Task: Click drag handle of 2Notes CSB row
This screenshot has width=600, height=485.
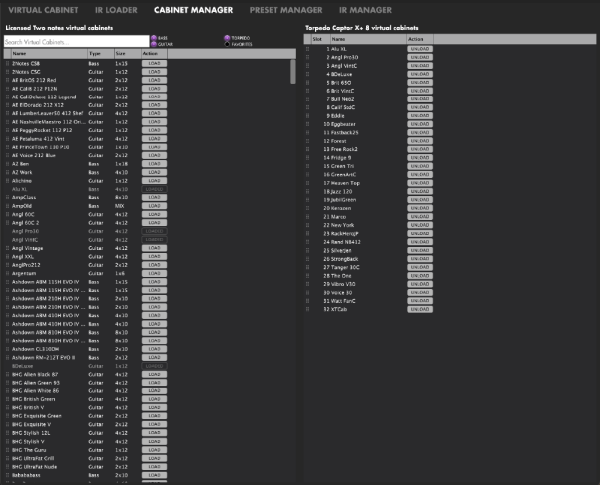Action: [6, 63]
